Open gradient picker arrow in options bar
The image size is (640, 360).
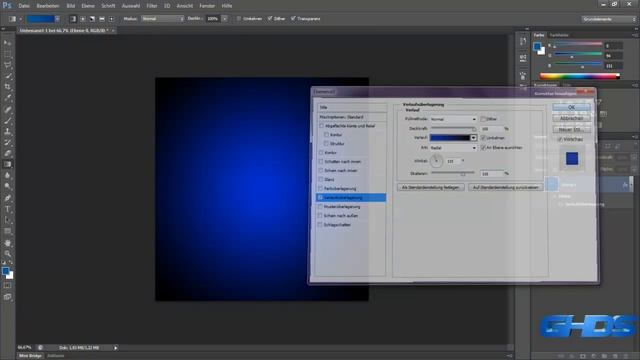point(57,19)
